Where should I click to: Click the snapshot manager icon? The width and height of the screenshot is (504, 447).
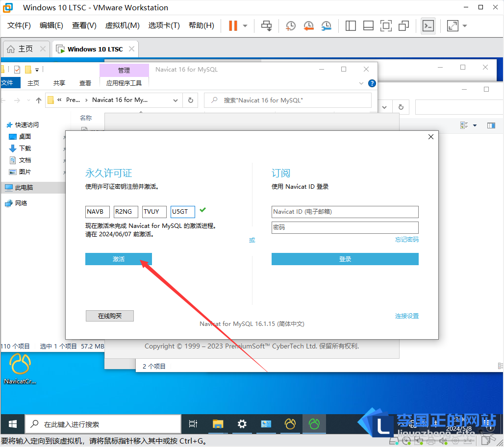coord(326,25)
